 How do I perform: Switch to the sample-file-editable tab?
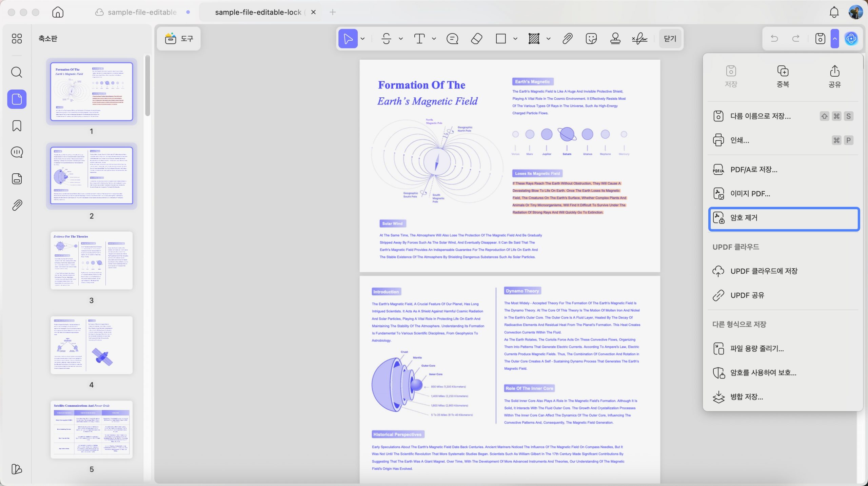coord(142,12)
